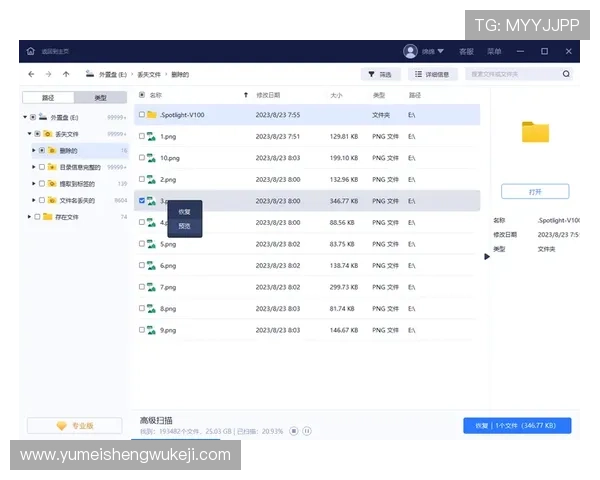
Task: Click the home icon in title bar
Action: pyautogui.click(x=30, y=51)
